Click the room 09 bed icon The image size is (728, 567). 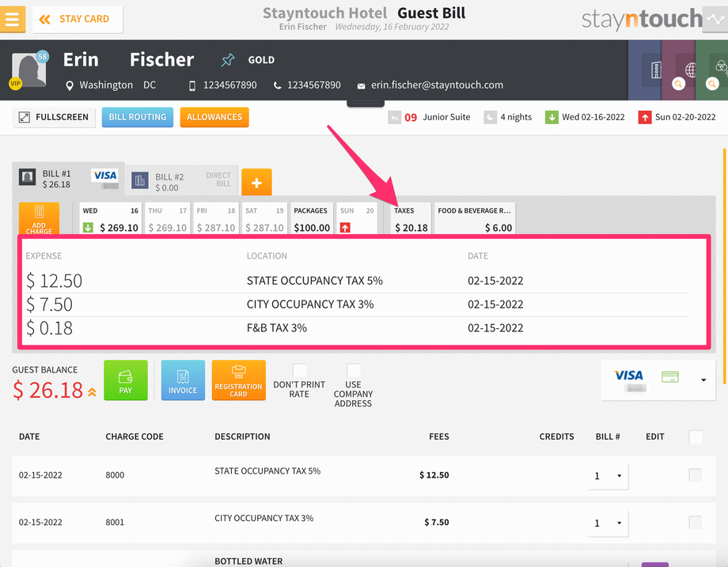click(x=394, y=117)
